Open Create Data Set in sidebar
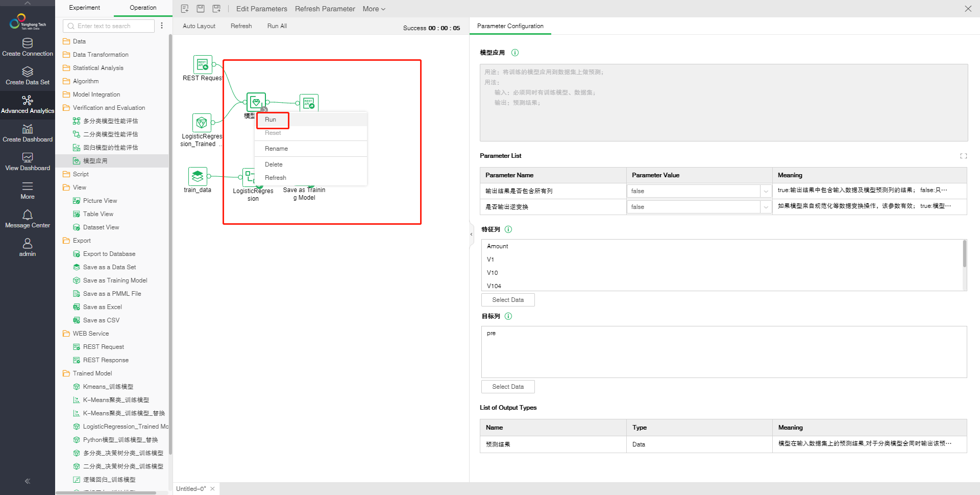The height and width of the screenshot is (495, 980). click(x=28, y=76)
